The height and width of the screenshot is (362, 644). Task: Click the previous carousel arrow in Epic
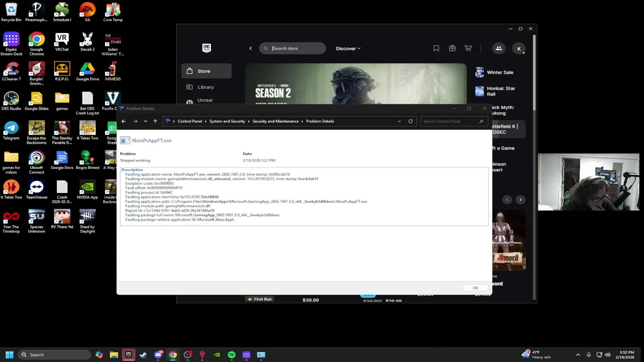coord(507,200)
